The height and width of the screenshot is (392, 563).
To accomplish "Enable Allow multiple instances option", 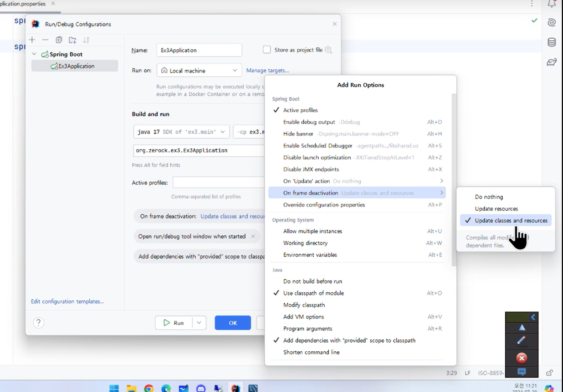I will [x=357, y=231].
